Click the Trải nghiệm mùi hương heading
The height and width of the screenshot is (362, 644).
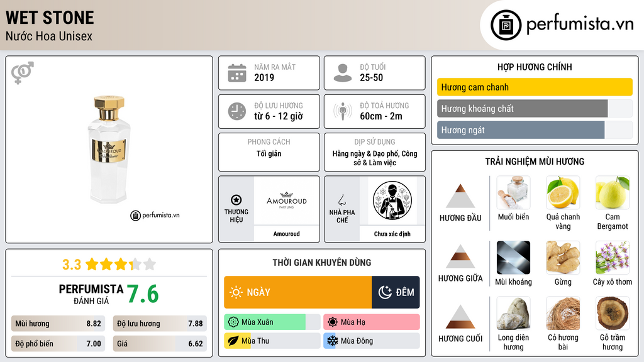(x=535, y=162)
